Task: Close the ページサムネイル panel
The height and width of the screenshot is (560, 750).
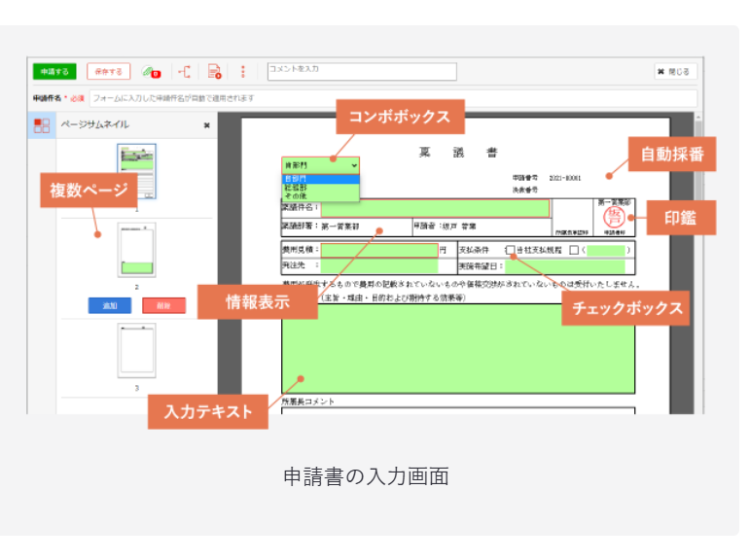Action: tap(206, 125)
